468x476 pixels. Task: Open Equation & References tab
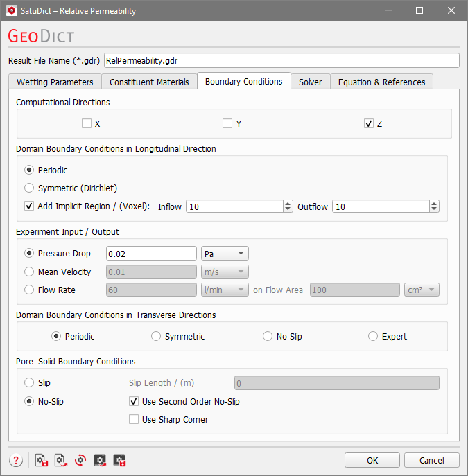tap(382, 82)
